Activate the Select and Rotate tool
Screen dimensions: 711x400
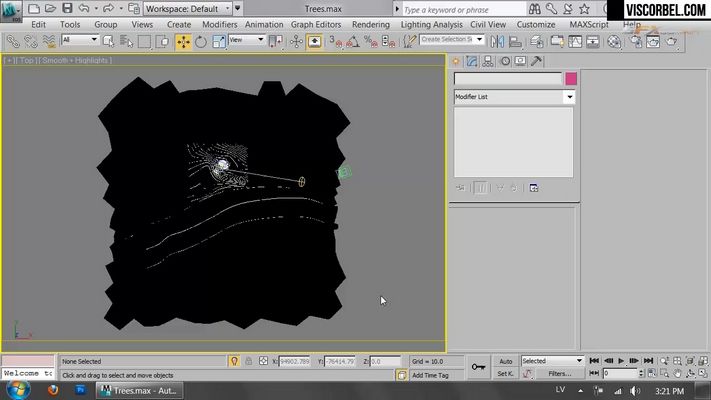[201, 42]
